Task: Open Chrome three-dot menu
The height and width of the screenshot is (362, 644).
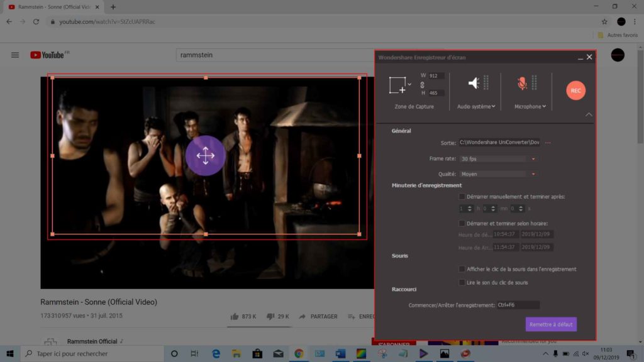Action: tap(635, 22)
